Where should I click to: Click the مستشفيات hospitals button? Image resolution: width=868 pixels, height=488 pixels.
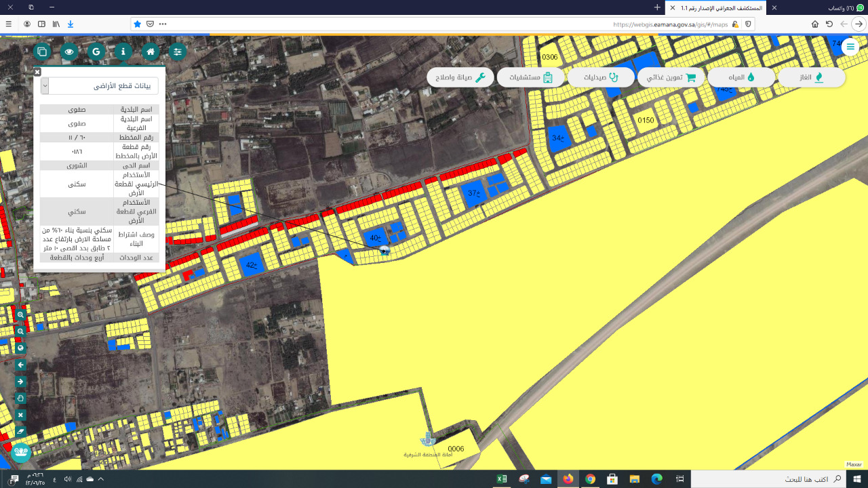(530, 77)
